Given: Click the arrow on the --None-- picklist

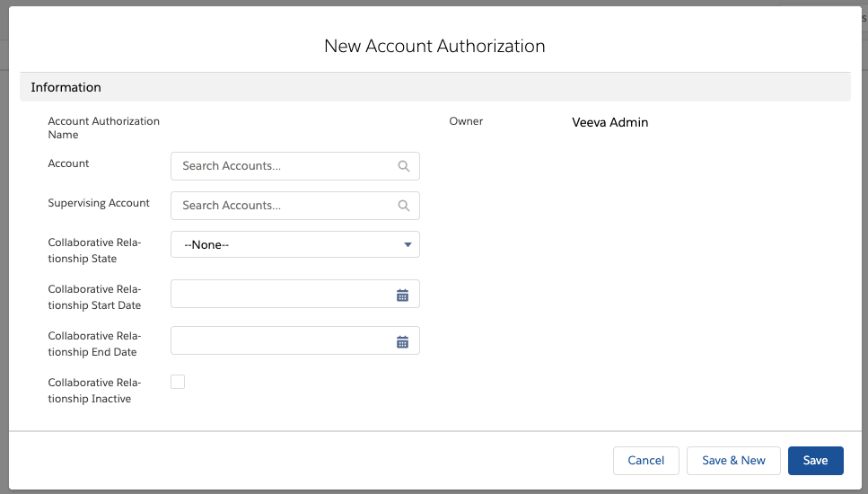Looking at the screenshot, I should click(408, 244).
